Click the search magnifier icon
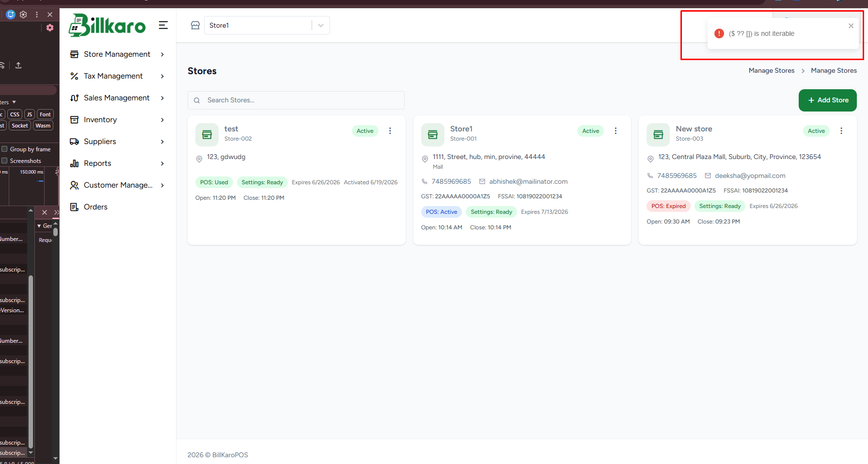The height and width of the screenshot is (464, 868). point(197,100)
